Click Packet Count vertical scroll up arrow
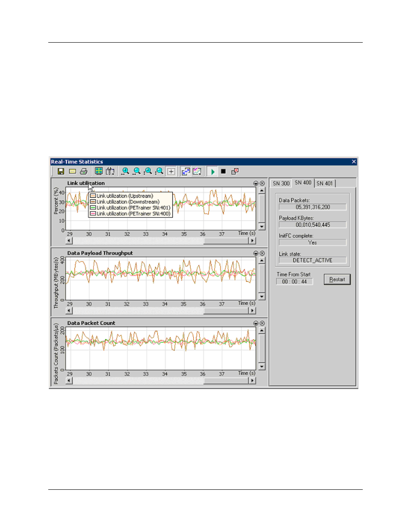This screenshot has width=411, height=532. point(262,330)
